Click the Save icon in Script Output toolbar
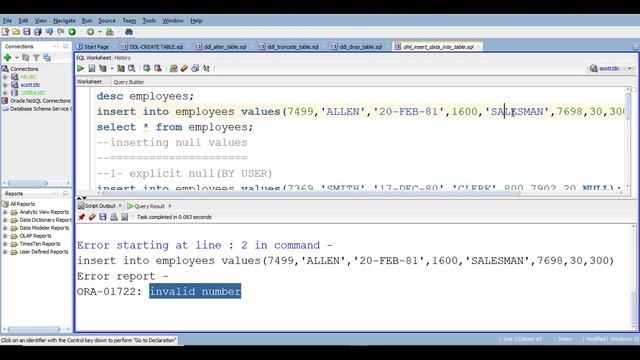The height and width of the screenshot is (360, 640). (103, 217)
